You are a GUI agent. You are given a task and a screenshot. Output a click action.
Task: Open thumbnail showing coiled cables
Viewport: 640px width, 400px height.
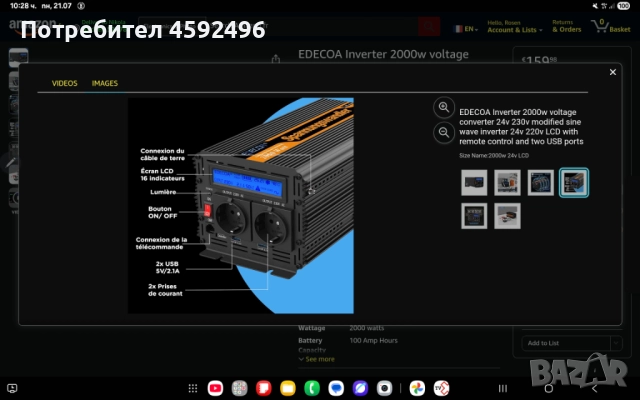(x=540, y=182)
